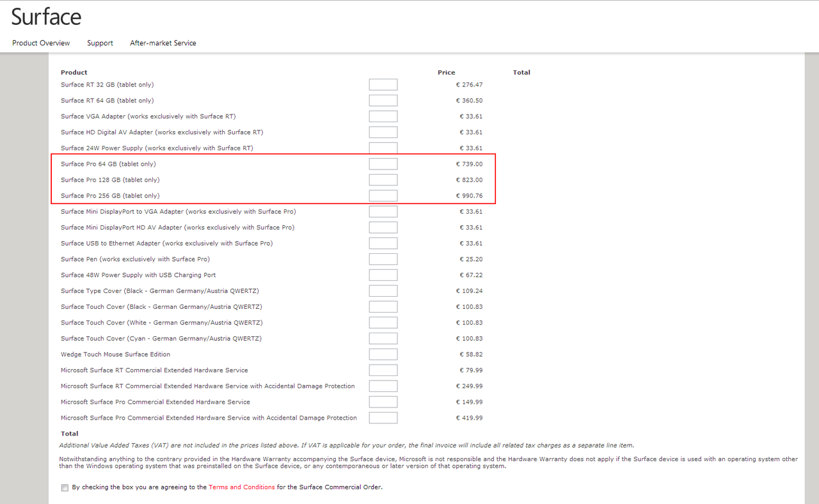819x504 pixels.
Task: Click quantity field for RT Service with Accidental Damage
Action: click(383, 386)
